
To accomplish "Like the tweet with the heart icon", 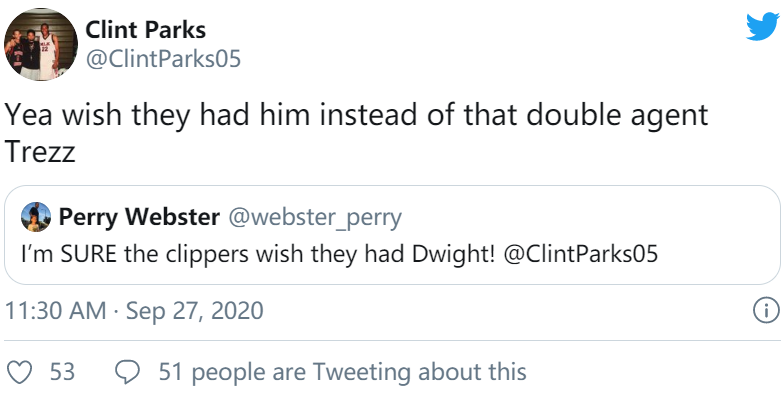I will [19, 373].
